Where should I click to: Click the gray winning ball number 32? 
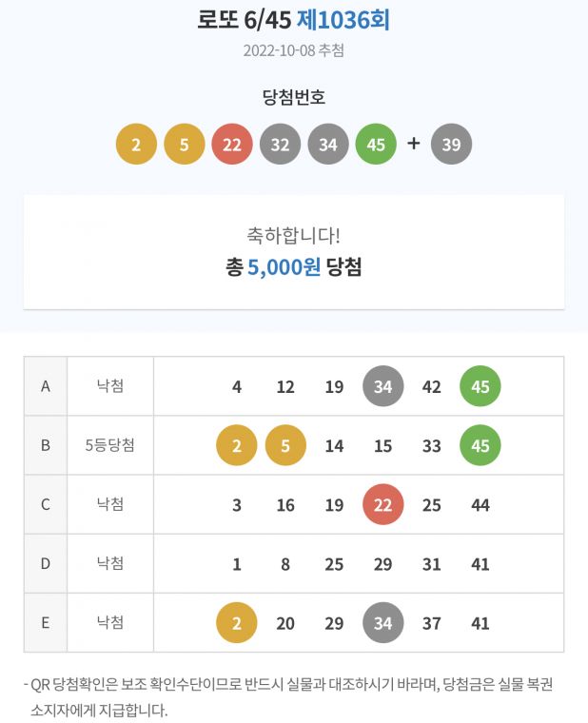(280, 145)
